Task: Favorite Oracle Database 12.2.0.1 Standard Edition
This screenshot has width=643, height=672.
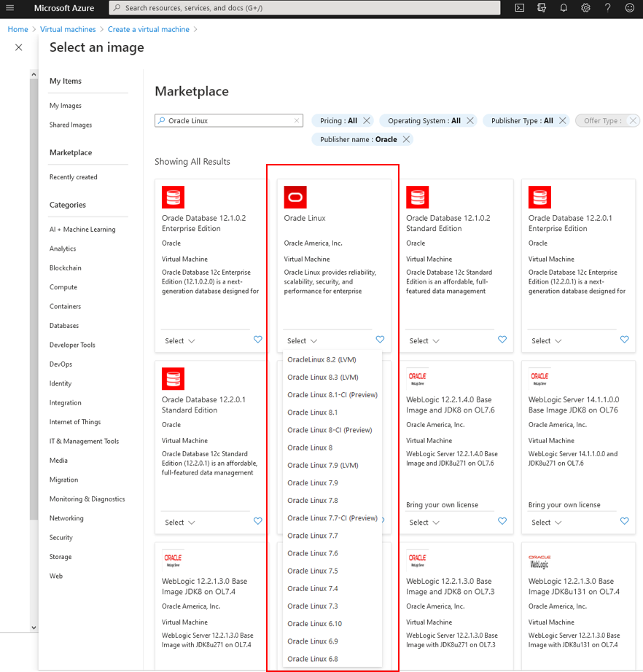Action: (x=257, y=520)
